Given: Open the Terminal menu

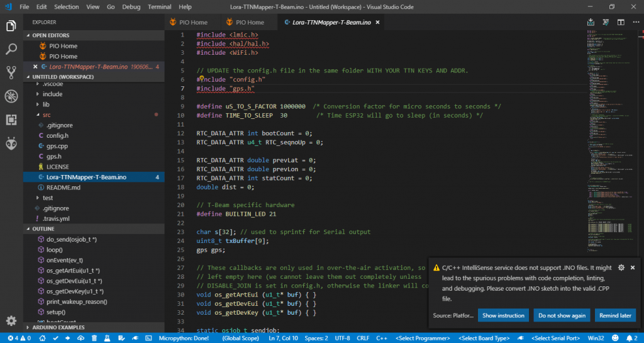Looking at the screenshot, I should [x=159, y=6].
